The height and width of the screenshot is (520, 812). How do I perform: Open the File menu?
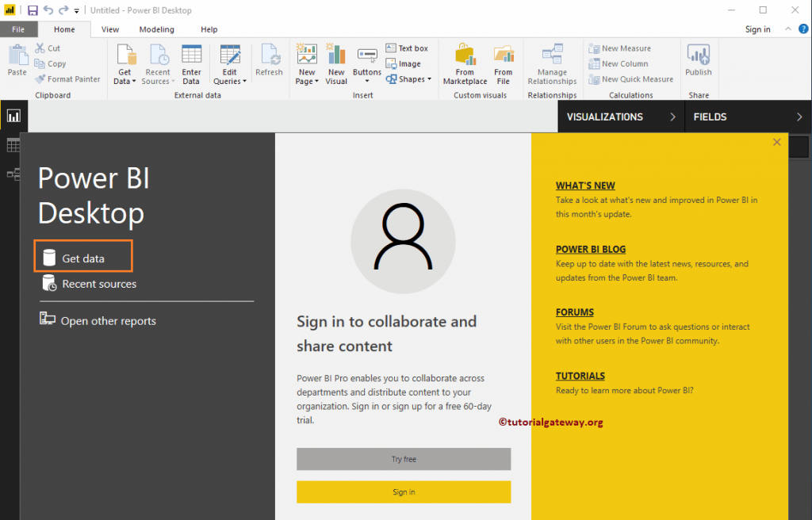coord(18,29)
